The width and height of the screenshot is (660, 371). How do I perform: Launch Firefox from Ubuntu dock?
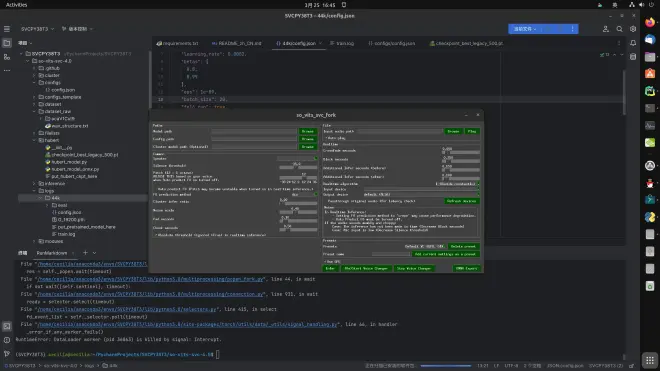click(x=650, y=22)
